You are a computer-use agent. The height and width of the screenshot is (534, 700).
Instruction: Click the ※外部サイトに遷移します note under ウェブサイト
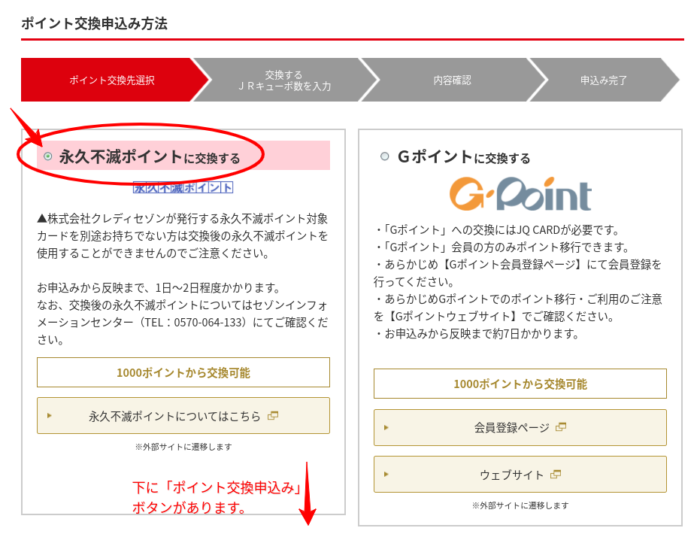point(520,505)
